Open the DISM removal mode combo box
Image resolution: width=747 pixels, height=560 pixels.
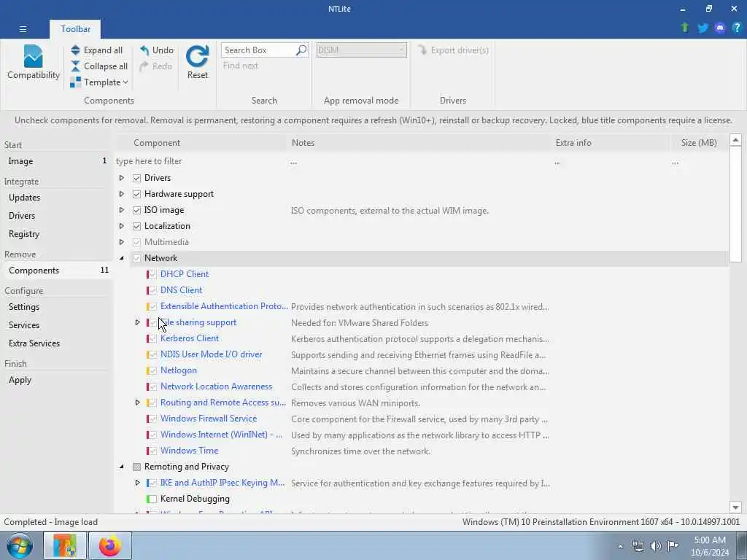tap(361, 50)
